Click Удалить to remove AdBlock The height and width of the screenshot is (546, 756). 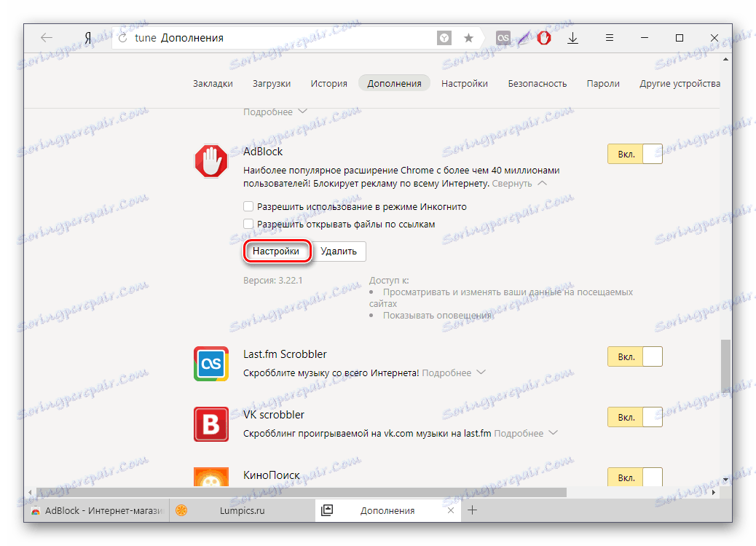339,251
